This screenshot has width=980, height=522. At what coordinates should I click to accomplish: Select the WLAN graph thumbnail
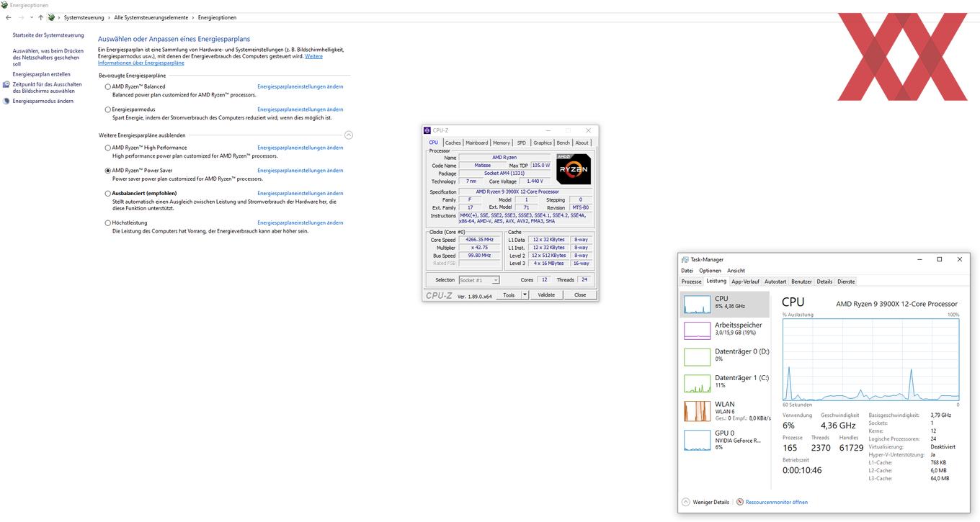[697, 411]
